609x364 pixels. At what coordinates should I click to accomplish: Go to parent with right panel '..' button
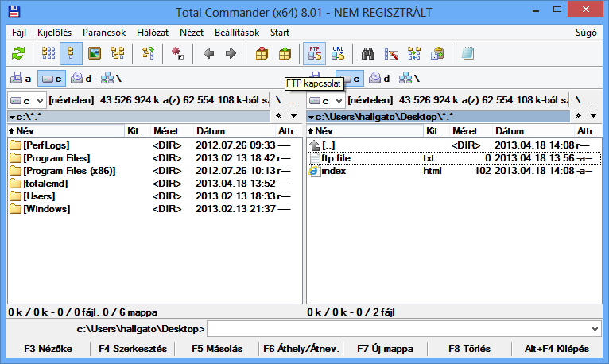click(593, 100)
